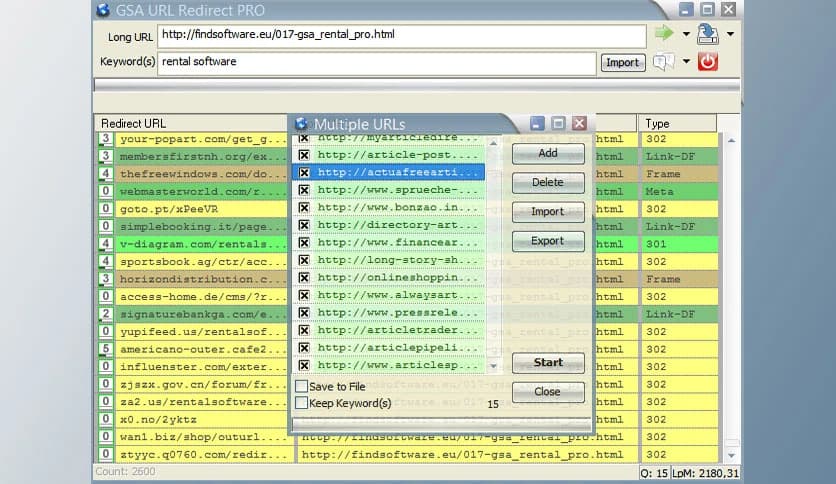Close the Multiple URLs dialog with red X

(x=580, y=124)
